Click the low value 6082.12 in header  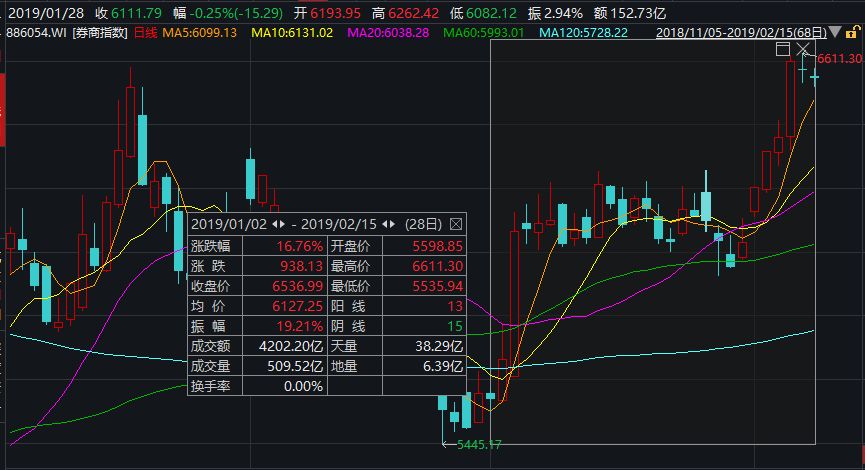click(x=492, y=13)
